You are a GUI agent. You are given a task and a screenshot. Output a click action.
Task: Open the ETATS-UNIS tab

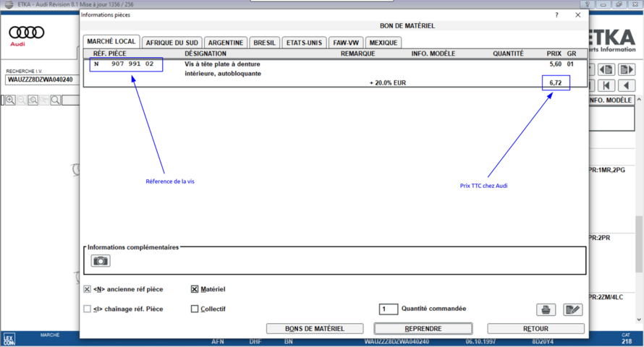305,43
